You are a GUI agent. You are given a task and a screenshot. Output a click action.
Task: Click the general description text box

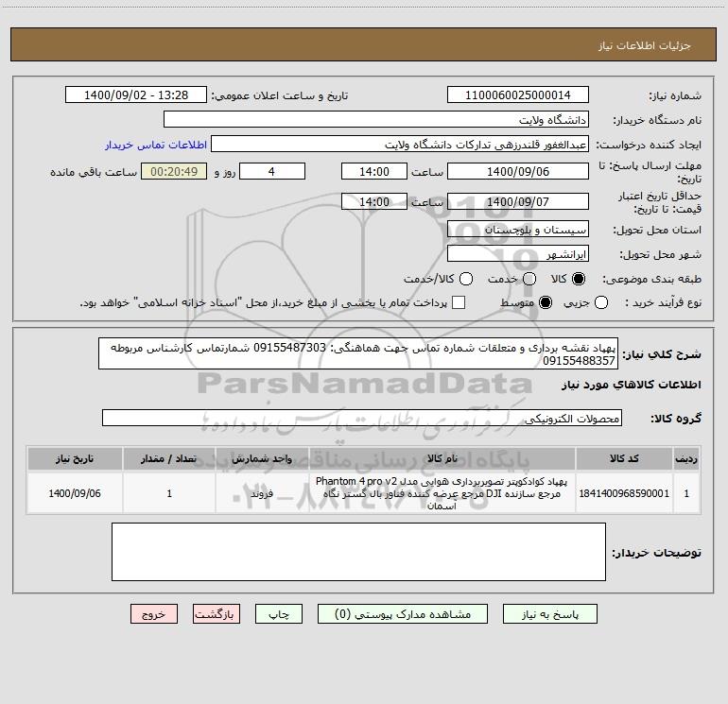point(358,353)
